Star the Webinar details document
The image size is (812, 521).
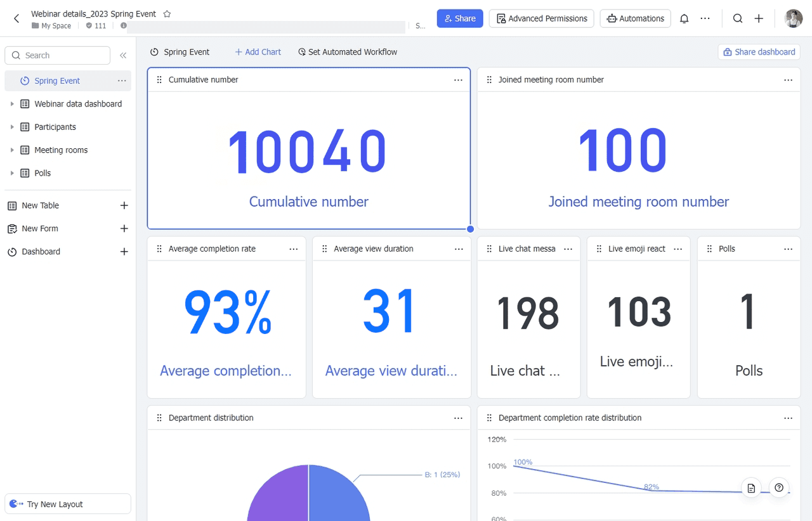click(167, 14)
